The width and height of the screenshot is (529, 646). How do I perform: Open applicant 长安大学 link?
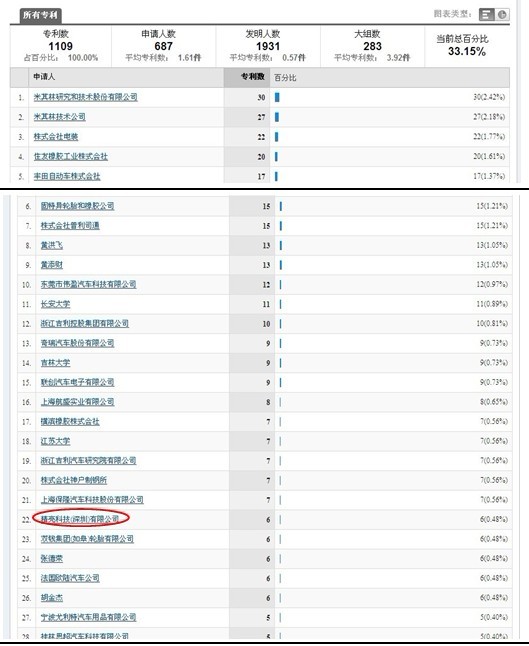click(x=55, y=304)
